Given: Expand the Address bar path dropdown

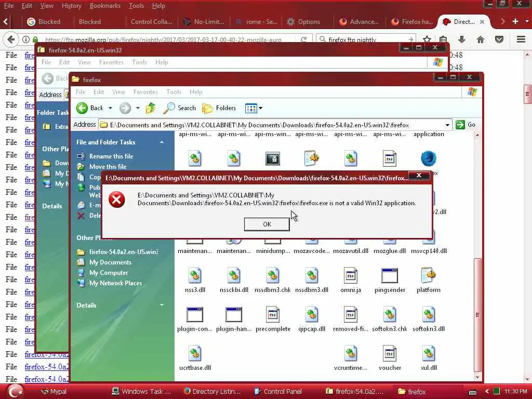Looking at the screenshot, I should (447, 125).
